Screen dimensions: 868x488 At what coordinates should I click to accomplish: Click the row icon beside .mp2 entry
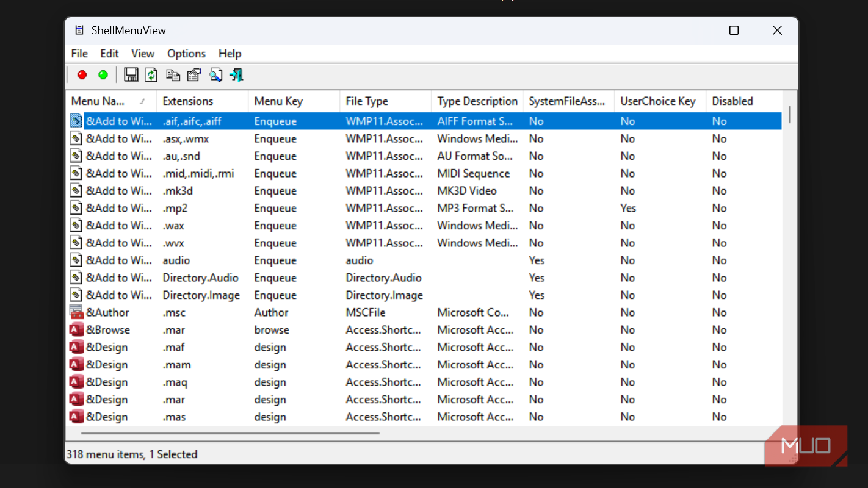[x=76, y=208]
